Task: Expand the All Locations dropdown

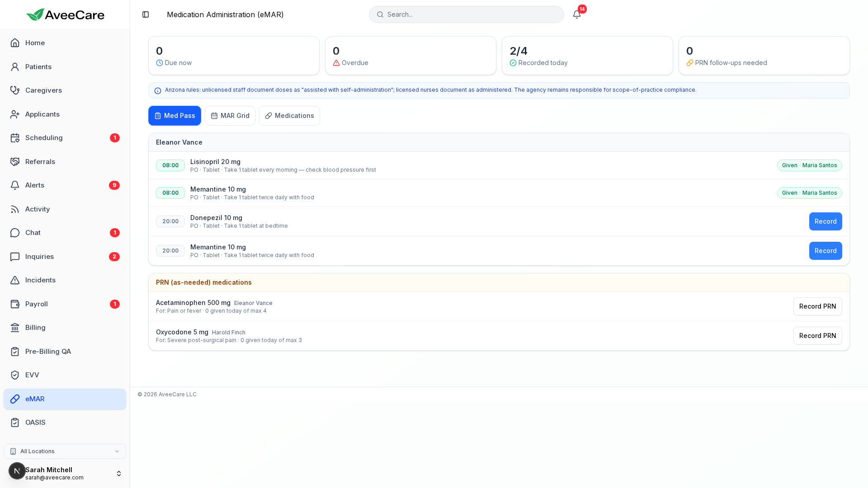Action: 65,451
